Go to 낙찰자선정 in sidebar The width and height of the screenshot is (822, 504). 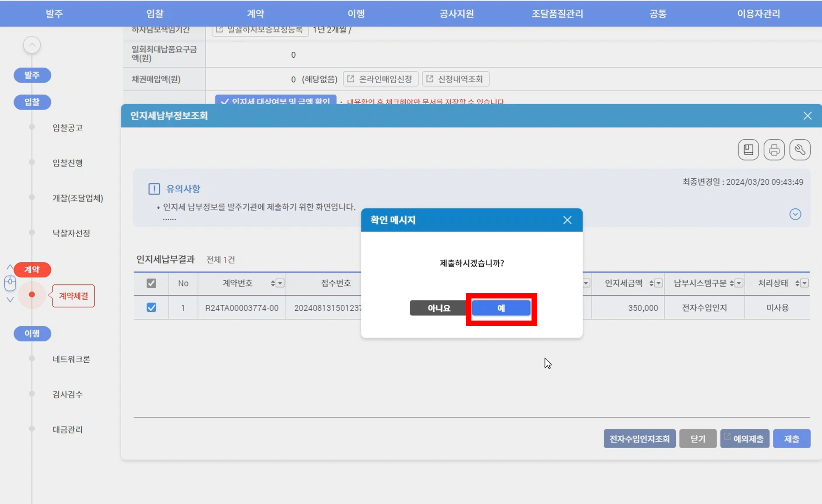tap(71, 233)
